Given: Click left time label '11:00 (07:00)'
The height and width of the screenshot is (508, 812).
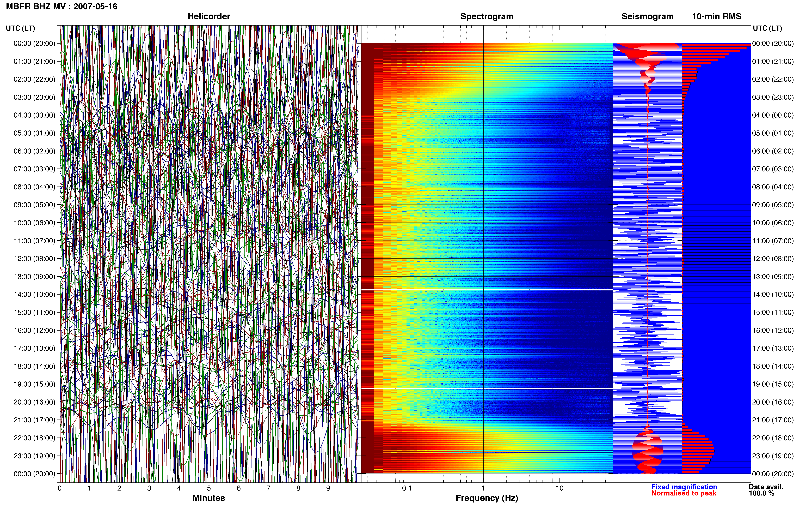Looking at the screenshot, I should [34, 241].
